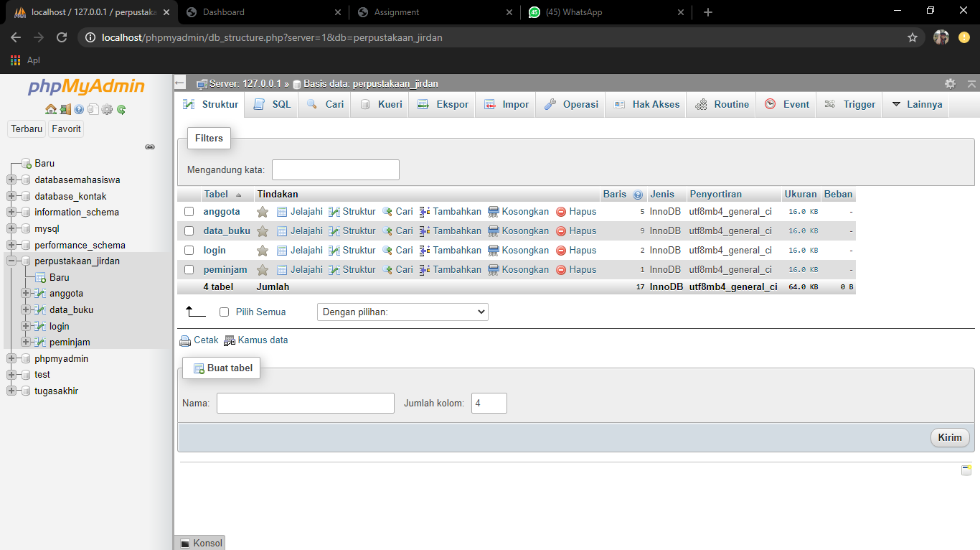The width and height of the screenshot is (980, 550).
Task: Click the Mengandung kata search field
Action: point(335,169)
